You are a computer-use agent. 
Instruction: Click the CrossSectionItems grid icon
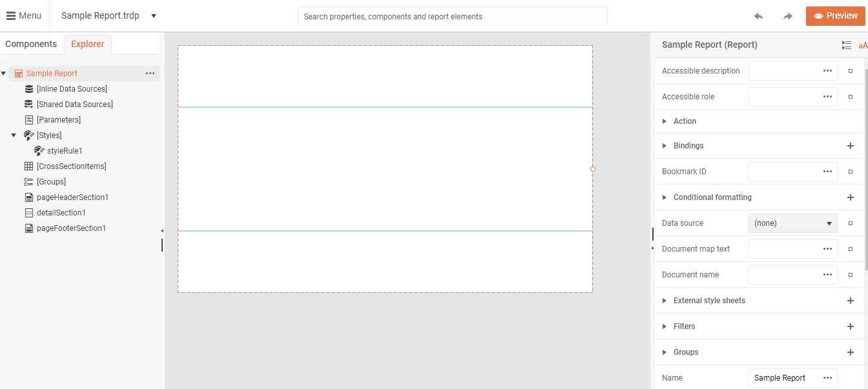28,166
